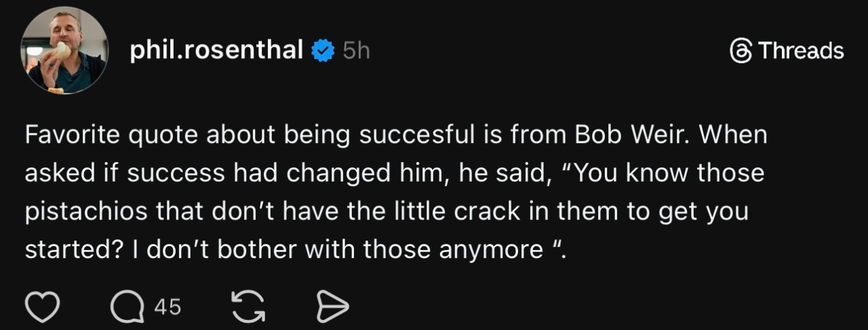Share the post with the paper plane icon
The height and width of the screenshot is (330, 868).
pos(332,308)
